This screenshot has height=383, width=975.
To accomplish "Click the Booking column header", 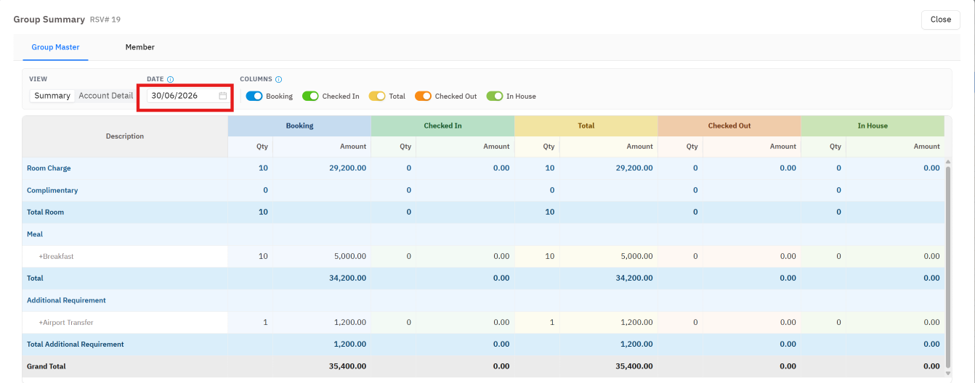I will pos(299,126).
